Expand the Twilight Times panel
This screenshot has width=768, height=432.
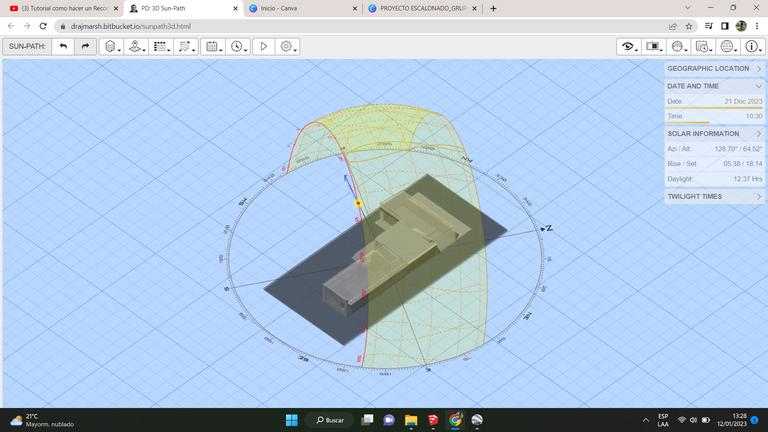click(x=714, y=196)
